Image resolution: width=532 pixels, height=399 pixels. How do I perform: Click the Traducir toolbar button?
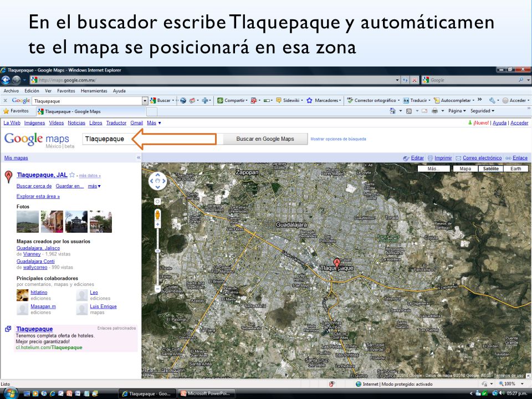pyautogui.click(x=416, y=100)
